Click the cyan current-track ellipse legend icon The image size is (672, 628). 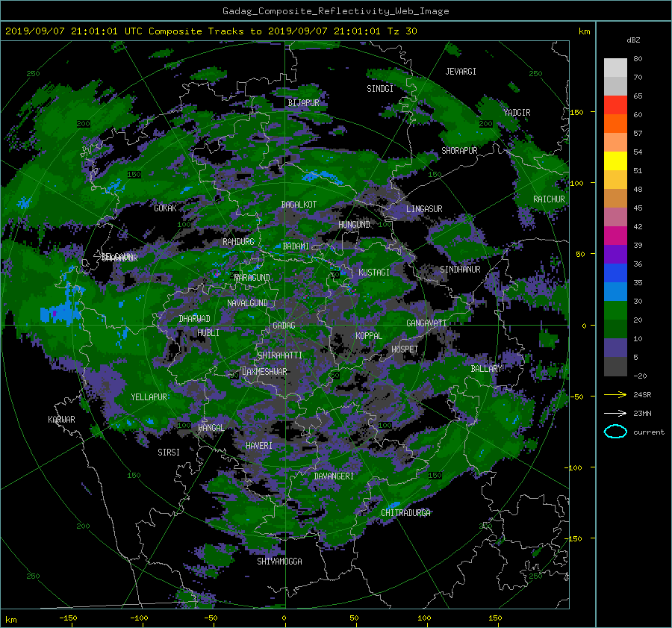point(615,432)
